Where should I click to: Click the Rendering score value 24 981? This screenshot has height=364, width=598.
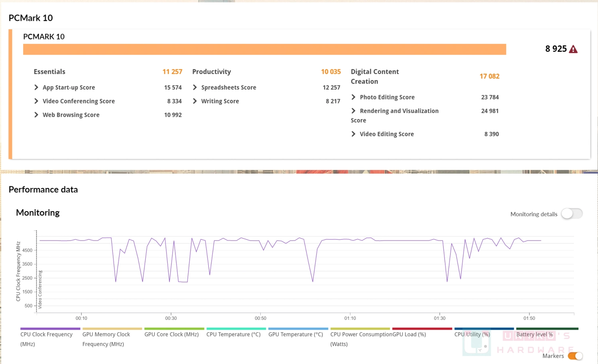tap(490, 111)
